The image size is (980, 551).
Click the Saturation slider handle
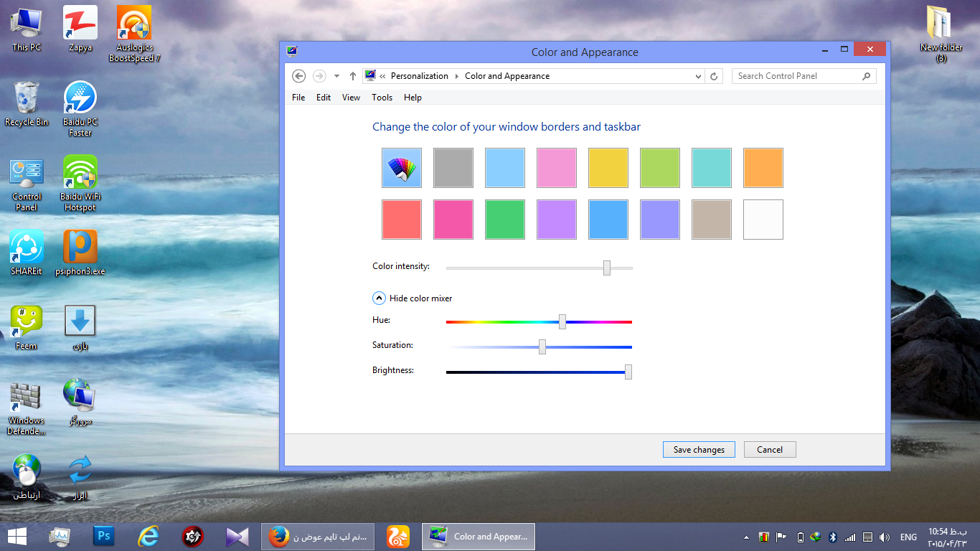pyautogui.click(x=542, y=347)
